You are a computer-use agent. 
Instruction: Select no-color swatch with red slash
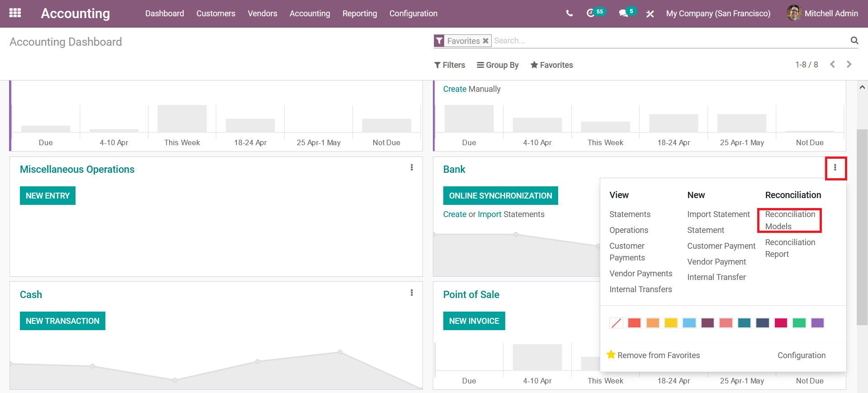click(x=616, y=323)
